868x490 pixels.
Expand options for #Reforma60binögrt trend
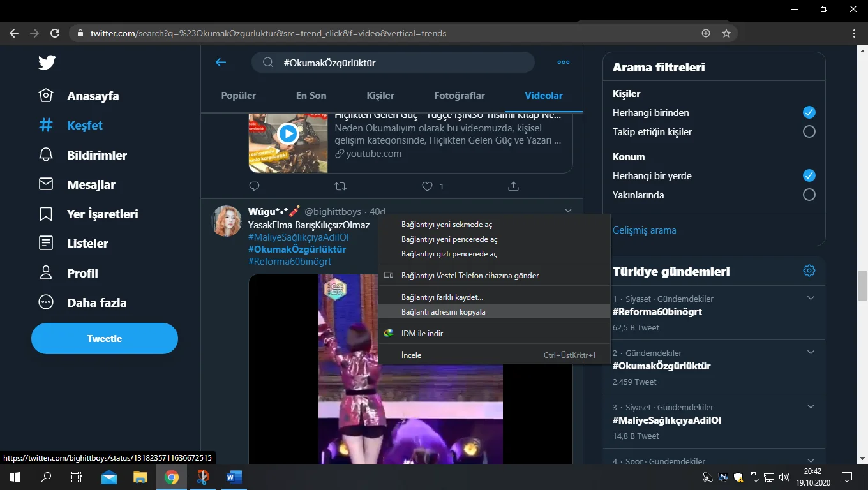pyautogui.click(x=811, y=299)
